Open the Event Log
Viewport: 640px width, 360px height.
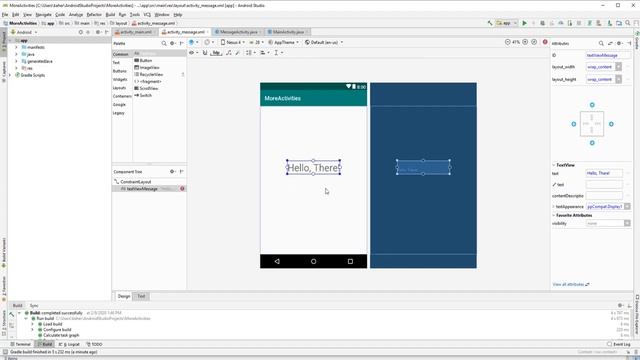619,344
